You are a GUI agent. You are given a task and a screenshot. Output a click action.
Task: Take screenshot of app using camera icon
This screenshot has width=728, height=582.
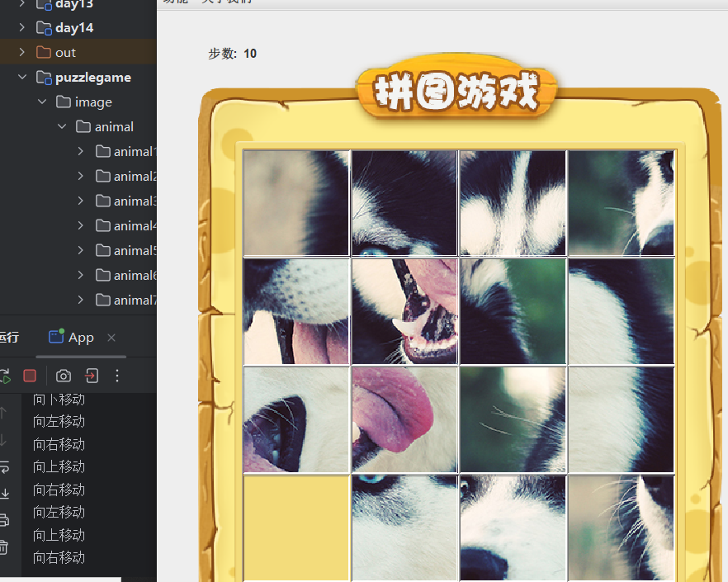click(64, 376)
